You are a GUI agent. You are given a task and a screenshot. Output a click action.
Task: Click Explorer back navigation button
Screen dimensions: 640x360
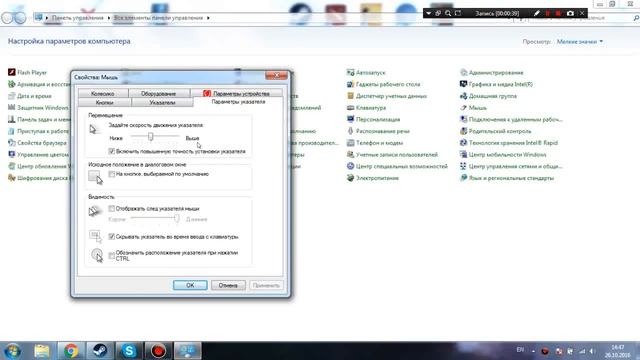pos(8,18)
